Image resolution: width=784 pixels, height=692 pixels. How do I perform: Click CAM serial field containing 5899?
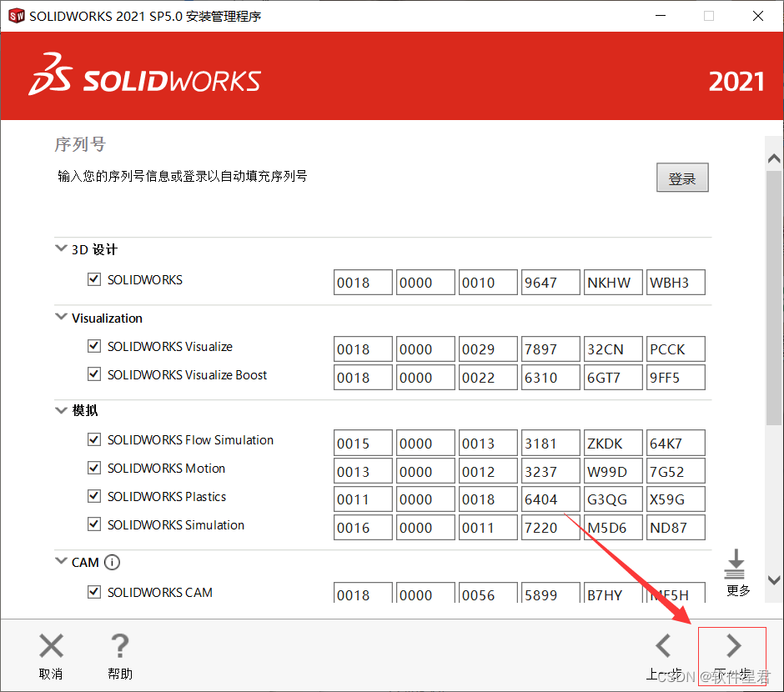click(x=550, y=593)
